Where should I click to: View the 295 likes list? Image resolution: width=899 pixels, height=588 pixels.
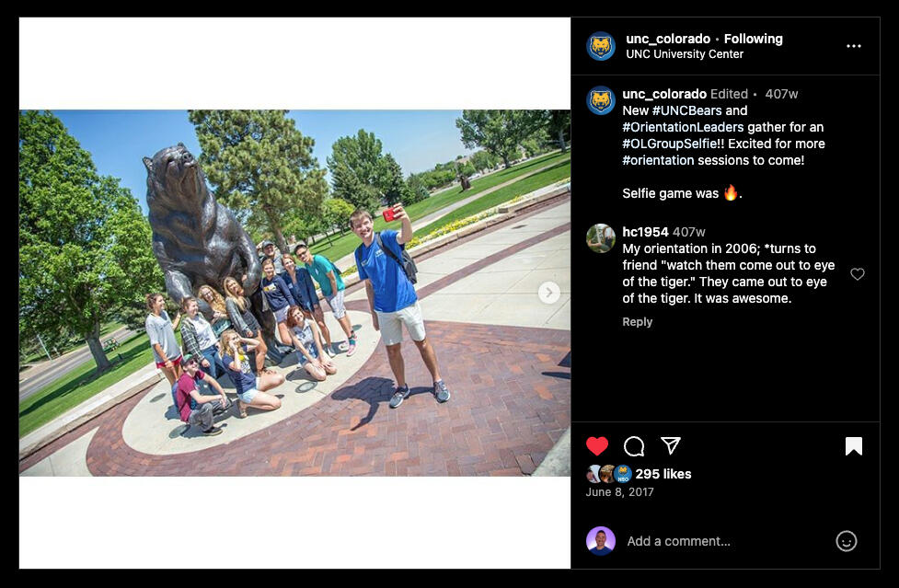[x=663, y=474]
